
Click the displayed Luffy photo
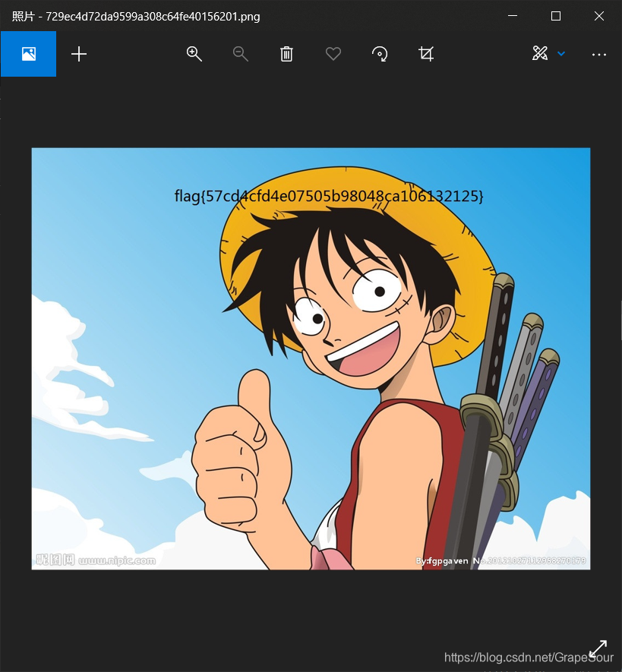click(x=311, y=358)
